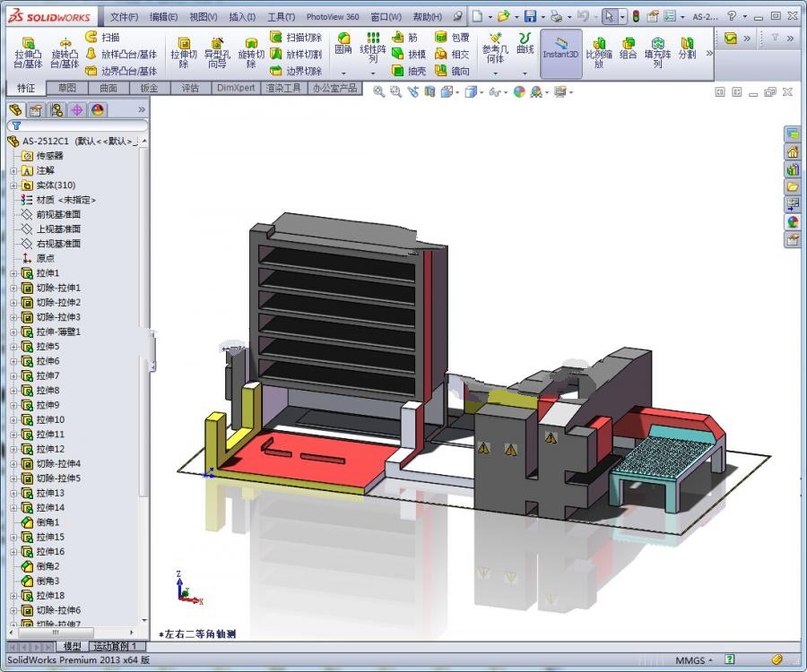Open the Design Library task pane tab

793,169
